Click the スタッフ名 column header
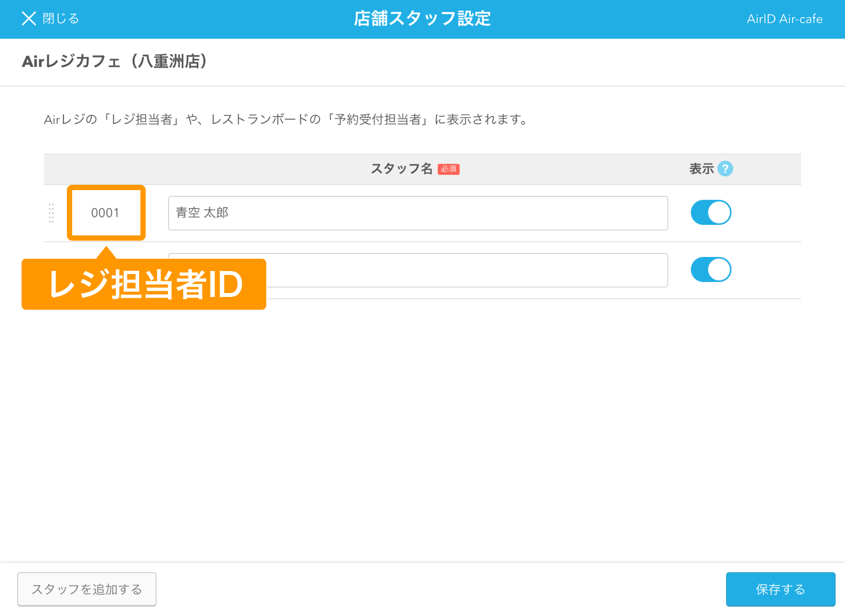This screenshot has width=845, height=616. (401, 169)
